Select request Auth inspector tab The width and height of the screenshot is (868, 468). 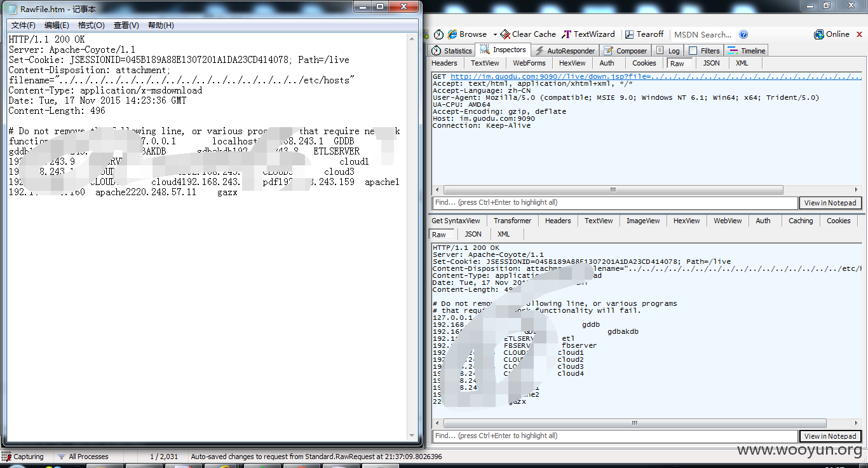607,63
